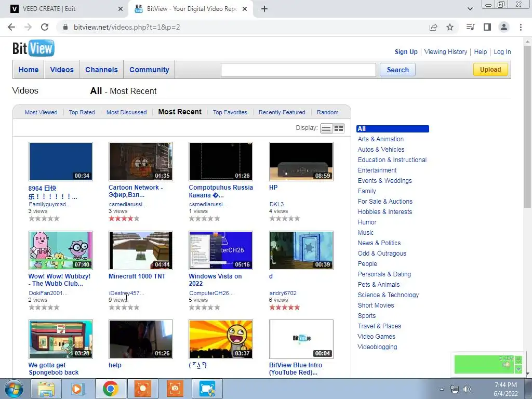Open the HP video thumbnail

coord(301,162)
